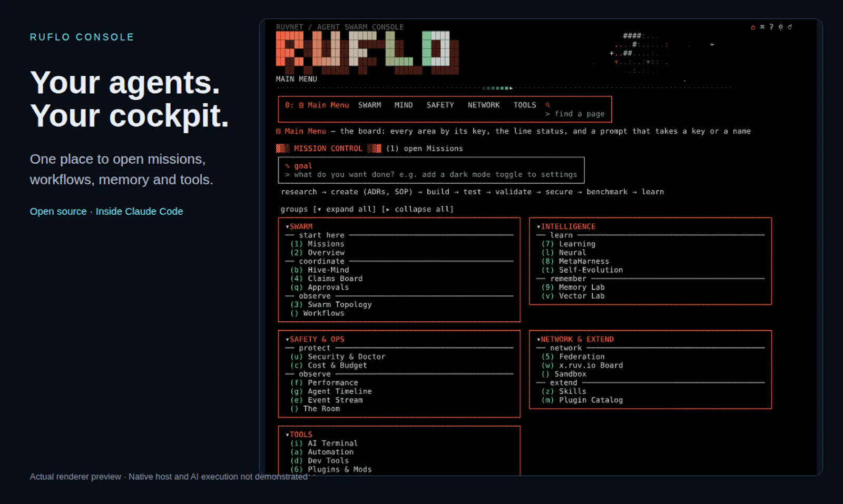Open the TOOLS top menu tab
This screenshot has width=843, height=504.
pyautogui.click(x=525, y=105)
